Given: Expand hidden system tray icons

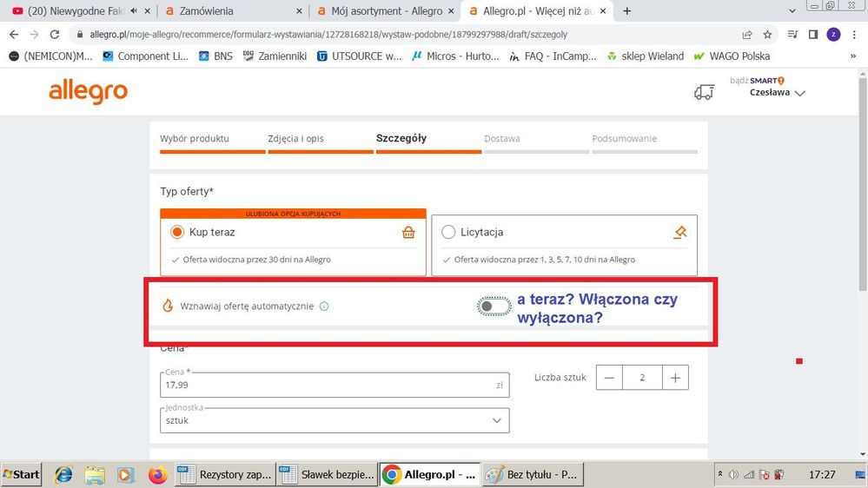Looking at the screenshot, I should pos(720,474).
